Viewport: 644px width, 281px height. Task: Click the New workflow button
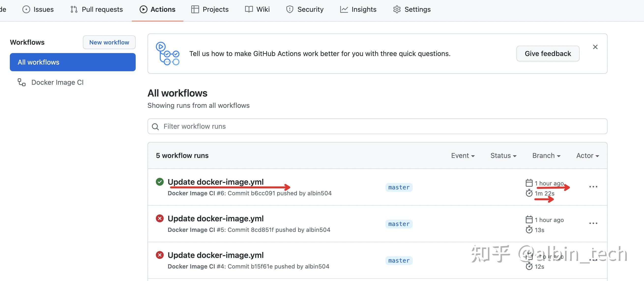[109, 42]
